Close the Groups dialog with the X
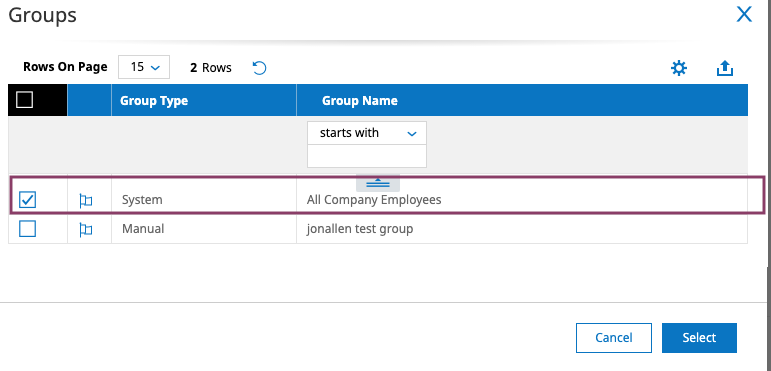This screenshot has height=371, width=771. tap(744, 14)
